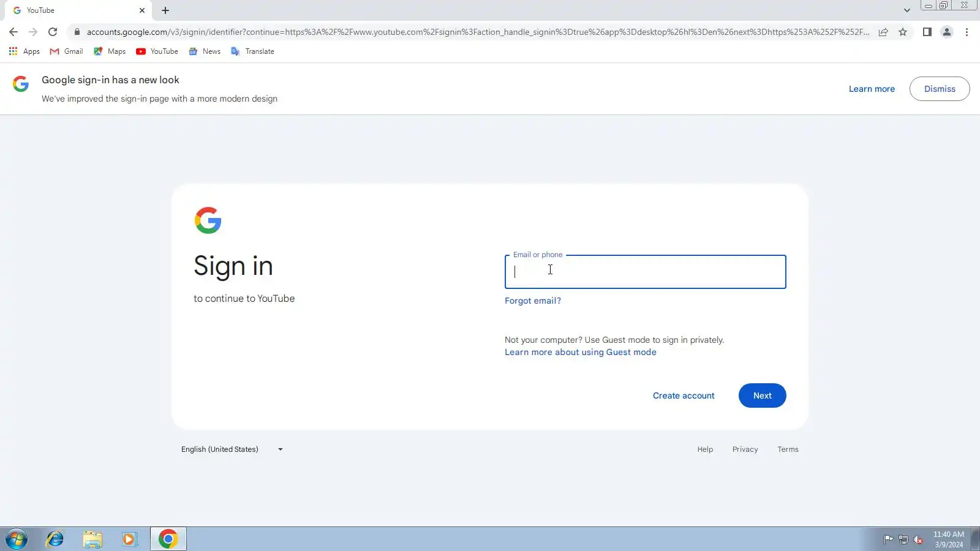Open the Maps bookmark

point(110,51)
